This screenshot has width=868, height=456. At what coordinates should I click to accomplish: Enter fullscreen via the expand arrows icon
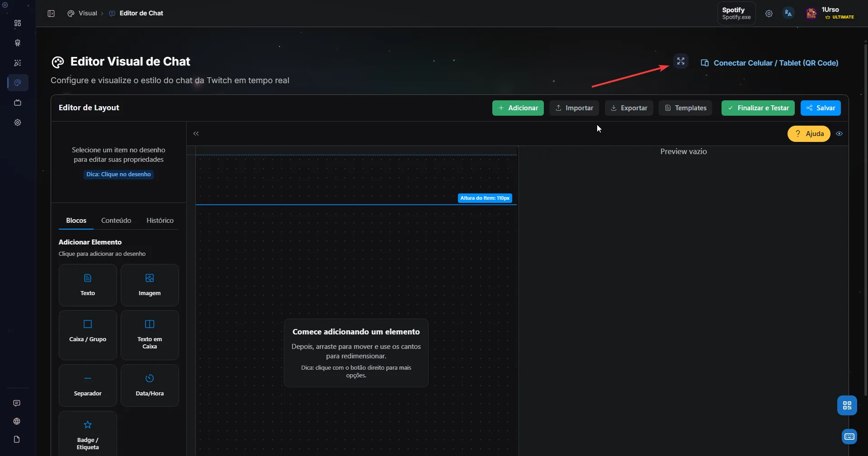point(681,61)
